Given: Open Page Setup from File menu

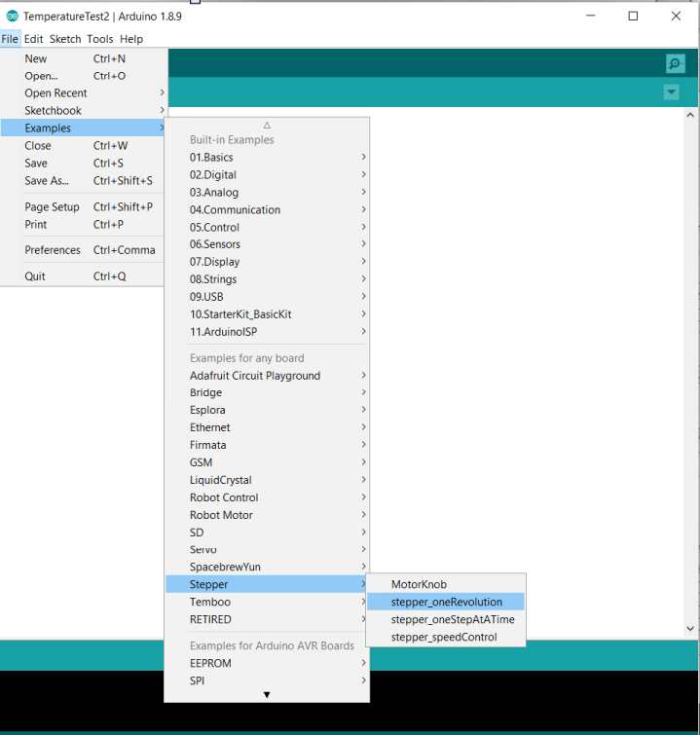Looking at the screenshot, I should (x=83, y=206).
